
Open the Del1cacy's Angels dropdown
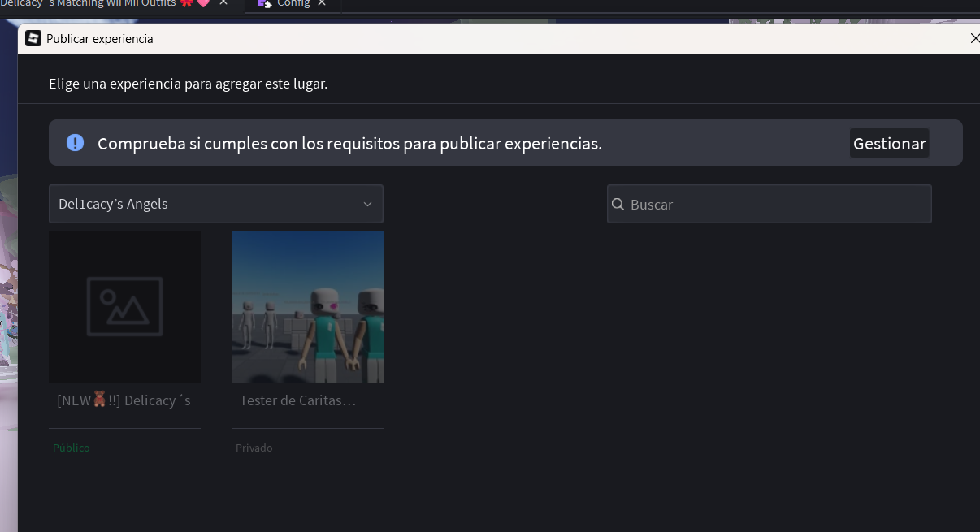pos(216,204)
